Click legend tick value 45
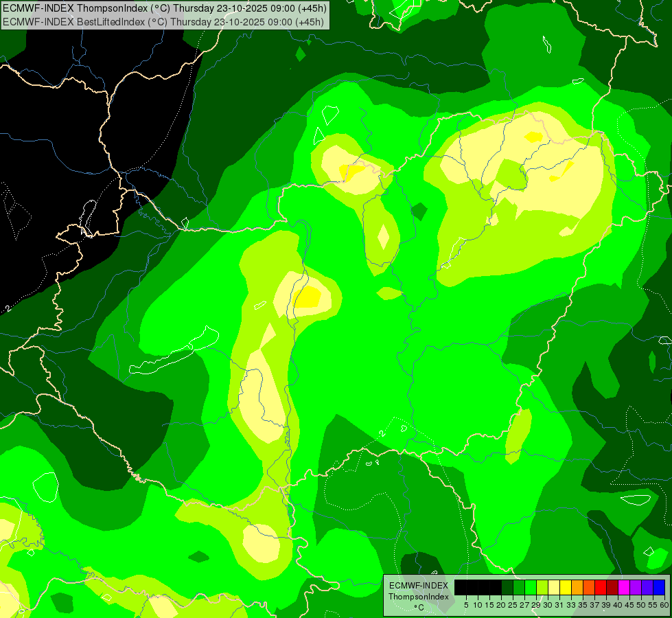The width and height of the screenshot is (672, 618). tap(630, 605)
